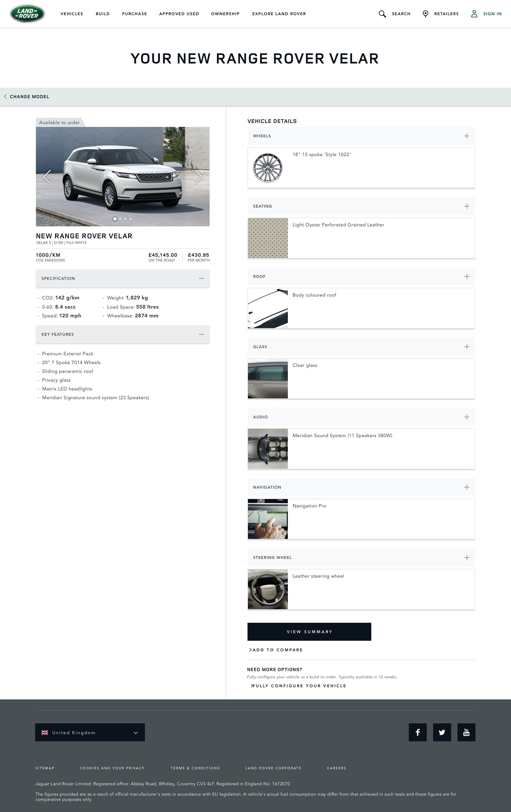Expand the Wheels details section
511x812 pixels.
click(x=466, y=136)
